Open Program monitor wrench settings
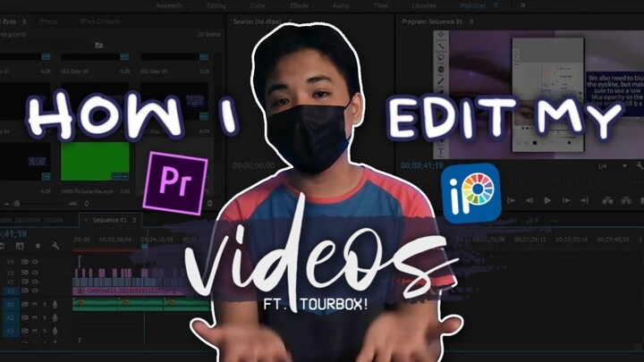The image size is (644, 362). (x=640, y=166)
